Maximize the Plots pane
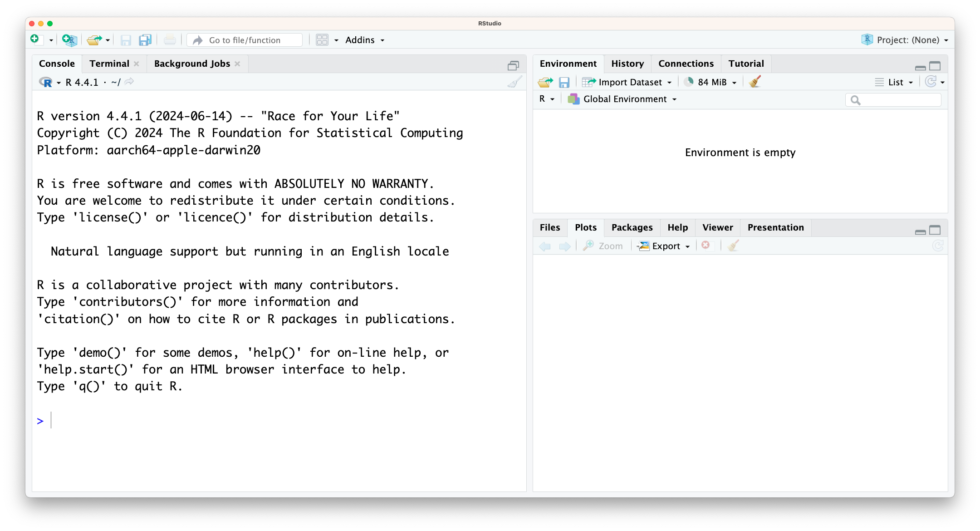 935,230
